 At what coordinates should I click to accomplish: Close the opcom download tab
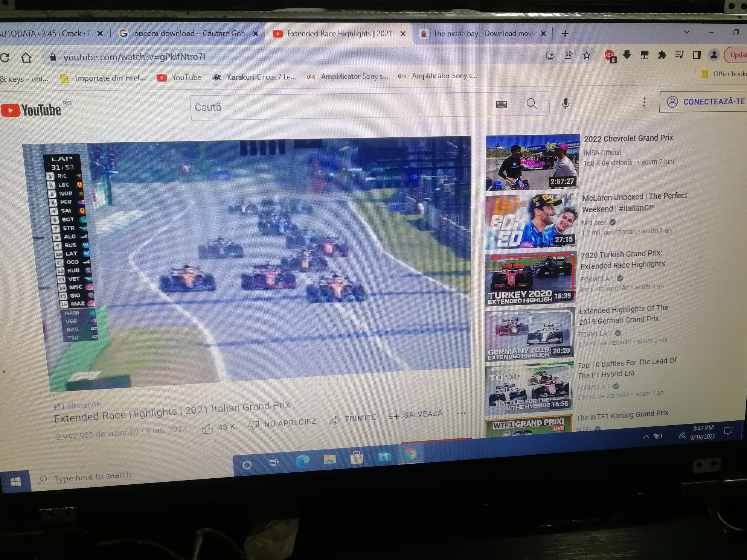point(256,34)
